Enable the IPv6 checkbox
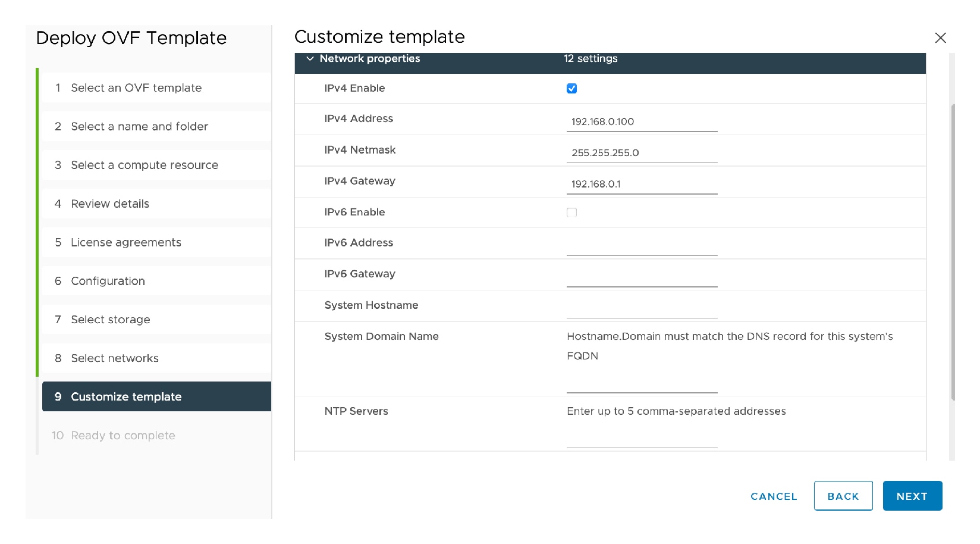The width and height of the screenshot is (980, 544). click(x=571, y=212)
